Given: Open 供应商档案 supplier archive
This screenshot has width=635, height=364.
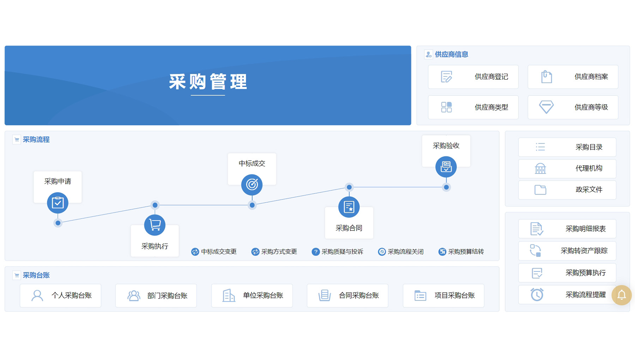Looking at the screenshot, I should [573, 77].
